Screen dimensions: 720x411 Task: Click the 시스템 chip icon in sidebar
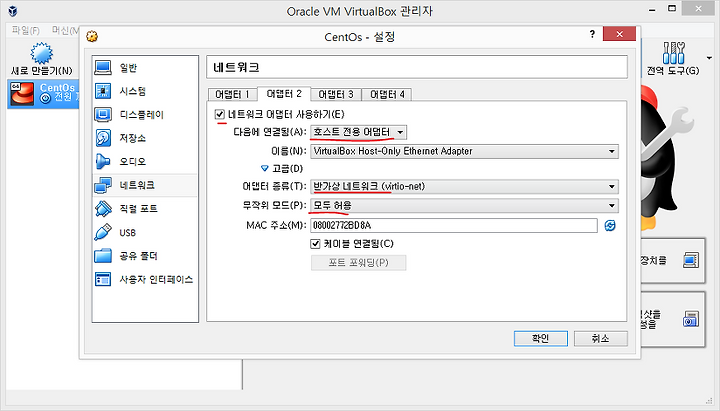tap(103, 91)
